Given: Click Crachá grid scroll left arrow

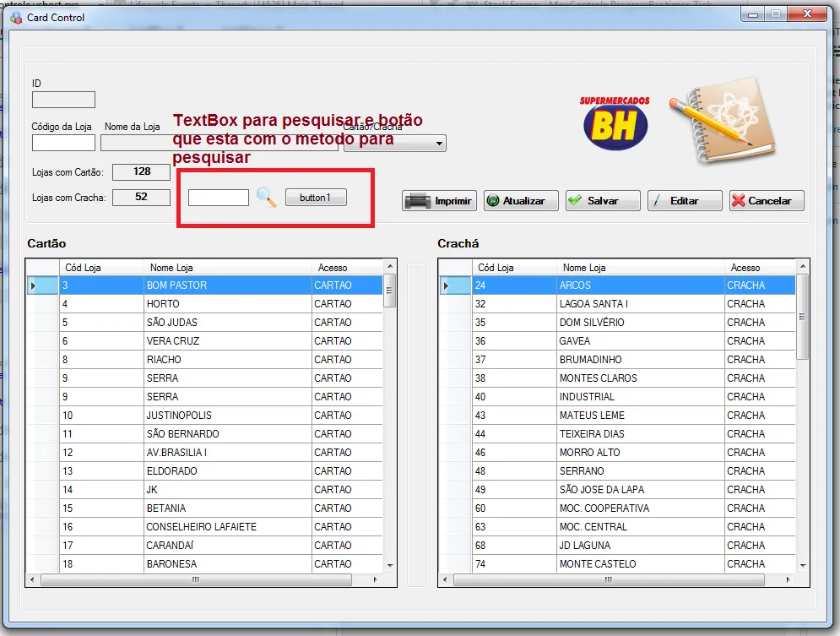Looking at the screenshot, I should click(445, 579).
